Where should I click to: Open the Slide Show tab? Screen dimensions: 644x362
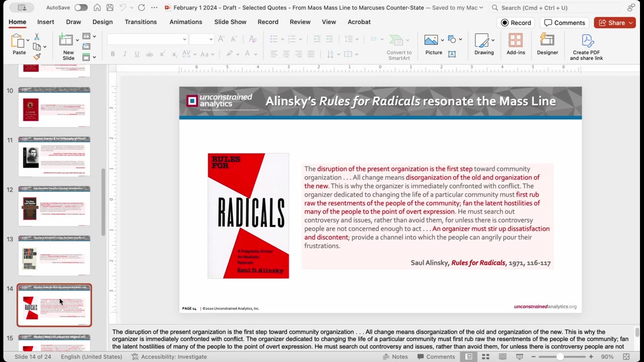230,22
